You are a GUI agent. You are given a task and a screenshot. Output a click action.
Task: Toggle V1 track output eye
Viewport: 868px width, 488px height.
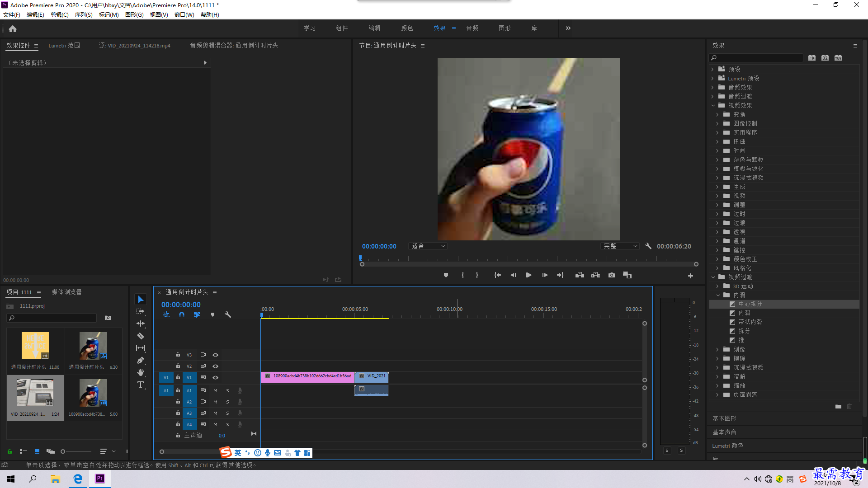pos(215,377)
